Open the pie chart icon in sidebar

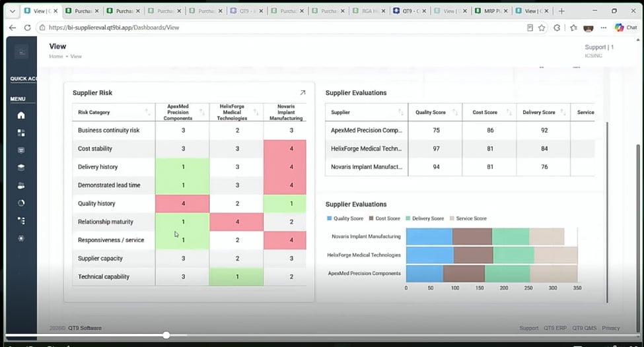(21, 203)
